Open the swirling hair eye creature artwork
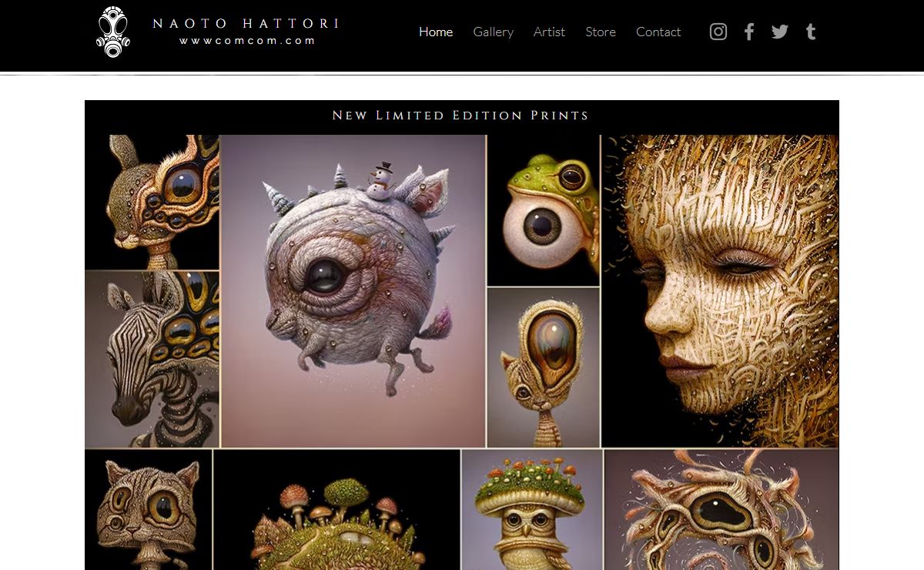Image resolution: width=924 pixels, height=570 pixels. pos(721,510)
